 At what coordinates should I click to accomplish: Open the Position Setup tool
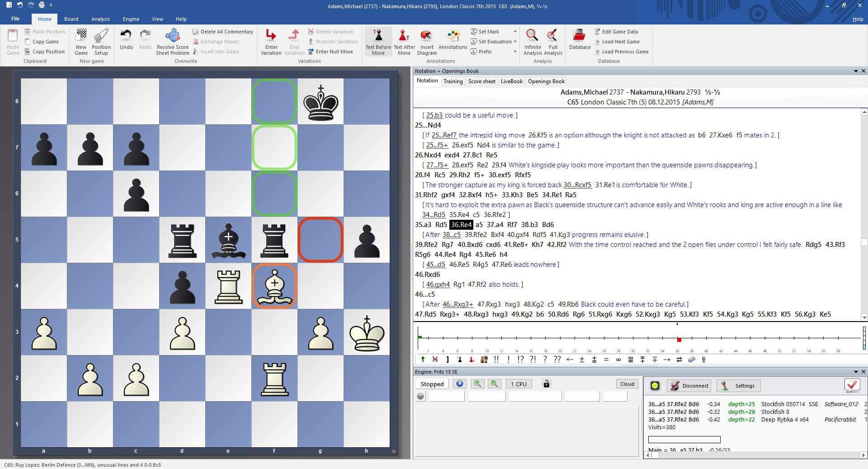point(100,41)
